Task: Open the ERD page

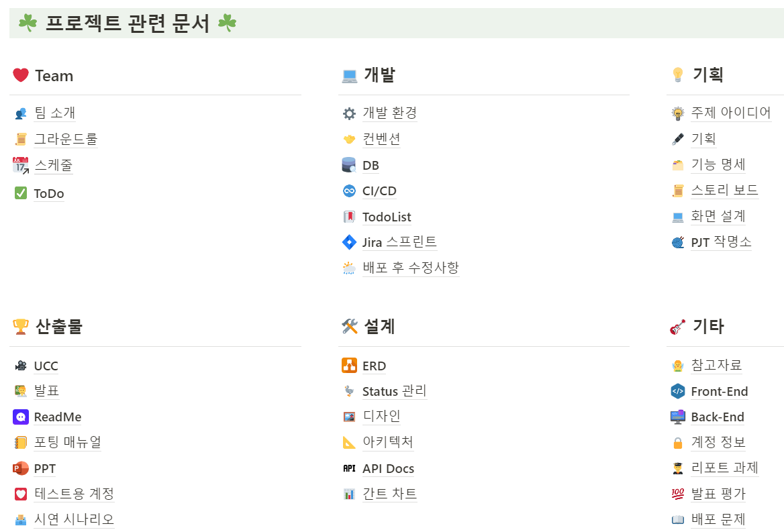Action: pos(373,366)
